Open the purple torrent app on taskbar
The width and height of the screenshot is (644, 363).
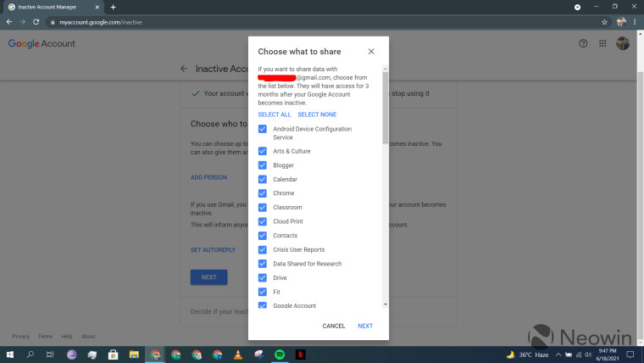(71, 355)
